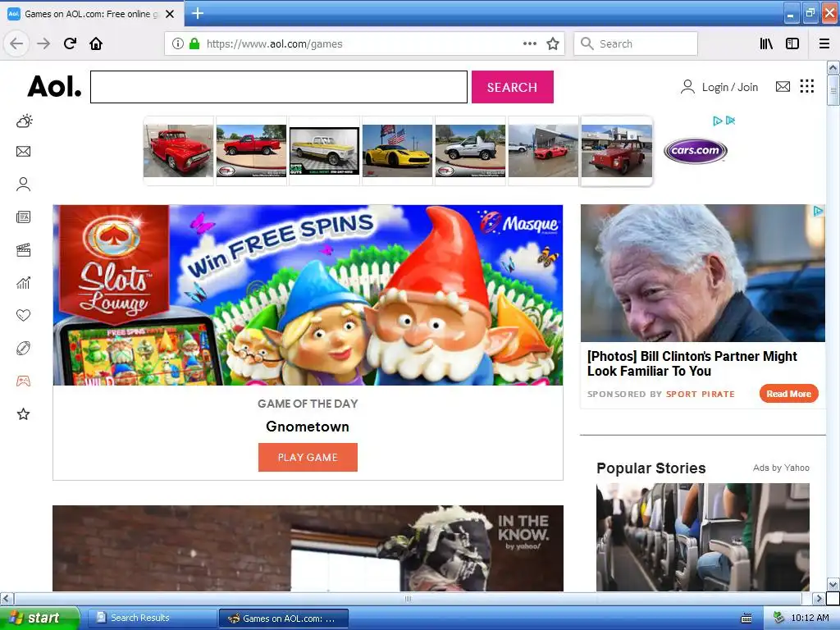The width and height of the screenshot is (840, 630).
Task: Open the finance chart icon in sidebar
Action: 24,283
